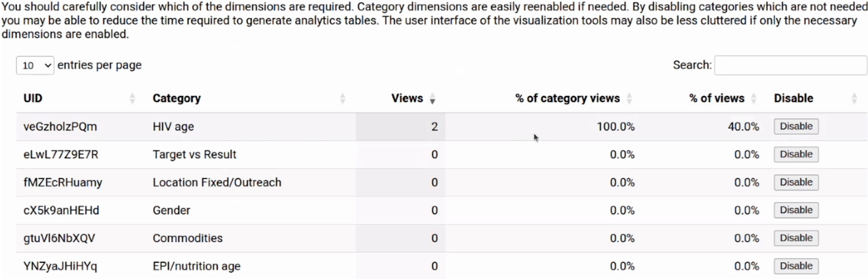Open the entries per page dropdown
This screenshot has width=868, height=279.
(x=35, y=66)
